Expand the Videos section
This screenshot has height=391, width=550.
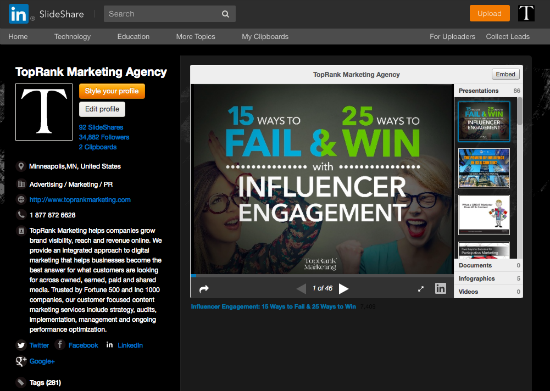(x=488, y=291)
